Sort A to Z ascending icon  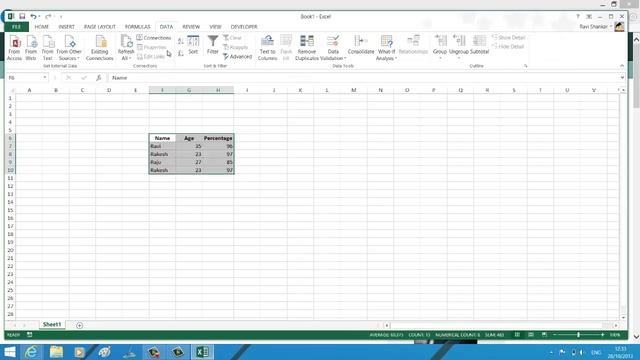[181, 41]
